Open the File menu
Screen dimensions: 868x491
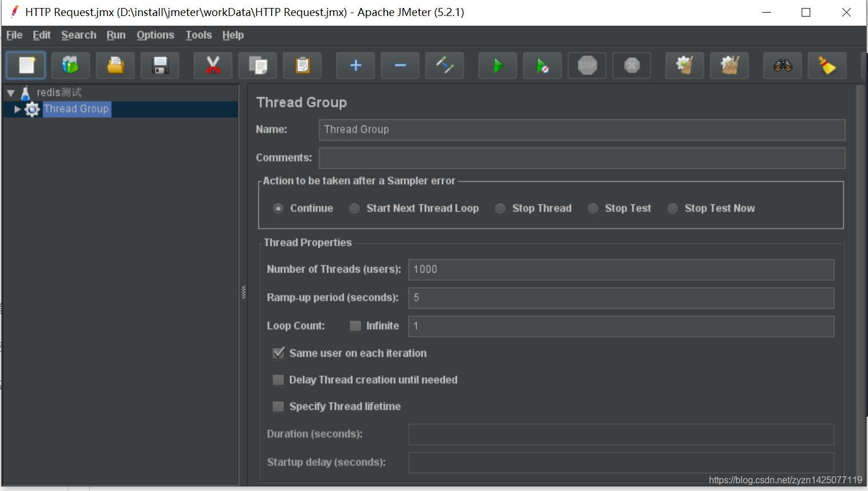14,35
